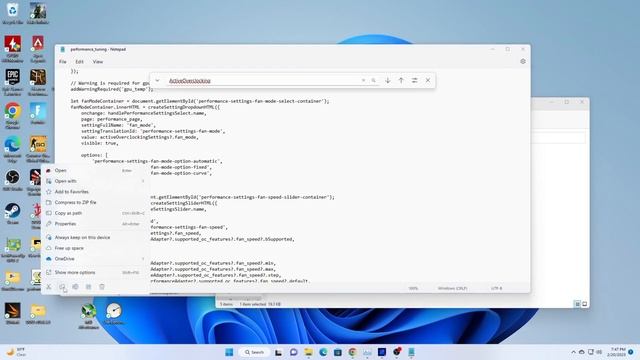Expand the Open with submenu

pos(143,181)
